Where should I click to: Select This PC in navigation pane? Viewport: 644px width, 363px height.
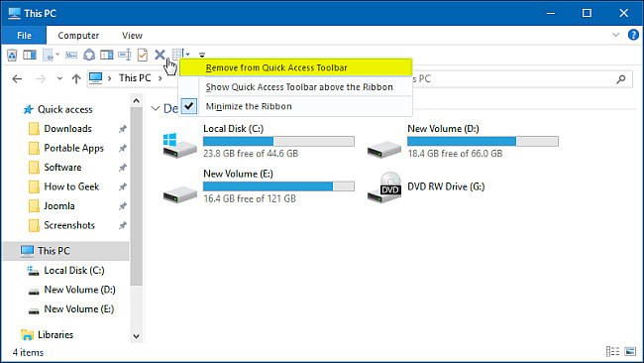[65, 251]
